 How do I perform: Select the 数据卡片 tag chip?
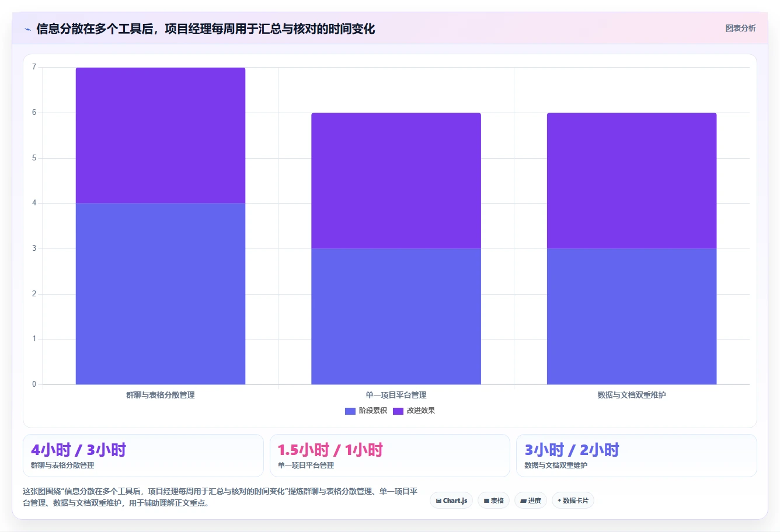pos(573,501)
